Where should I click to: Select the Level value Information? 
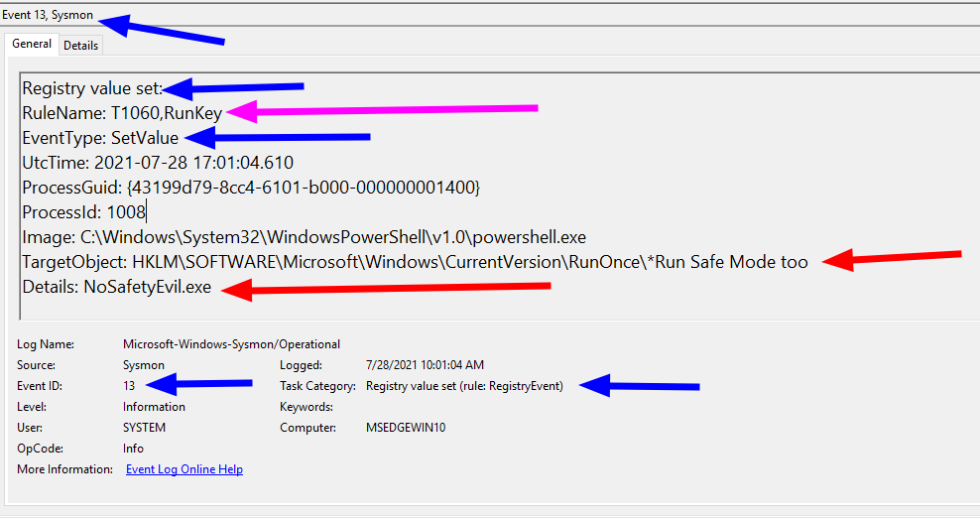(x=154, y=407)
